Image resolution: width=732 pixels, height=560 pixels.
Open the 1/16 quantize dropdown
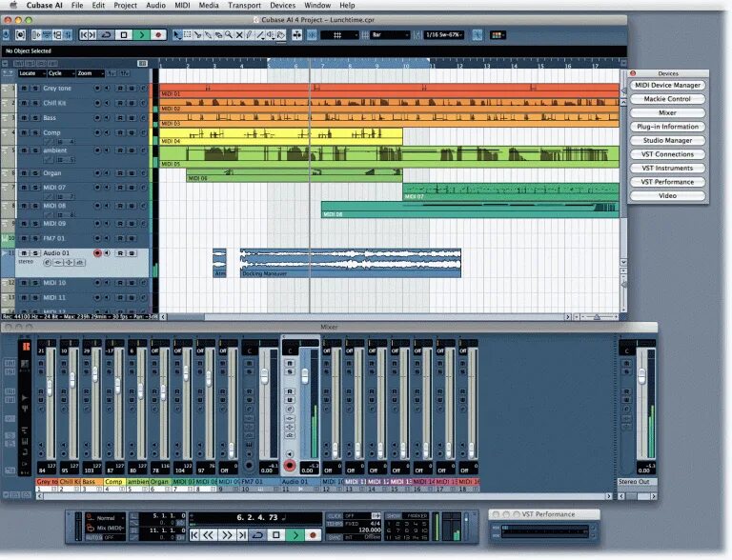tap(444, 35)
